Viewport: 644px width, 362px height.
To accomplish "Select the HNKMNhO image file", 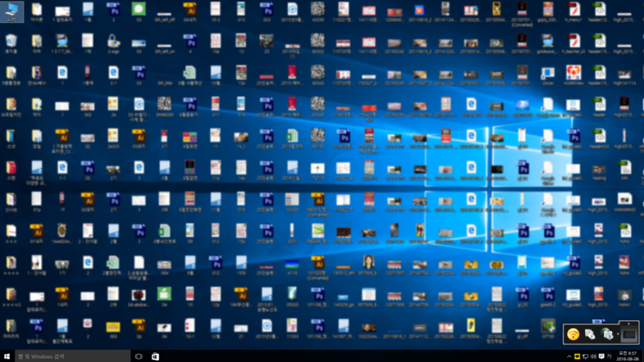I will (624, 202).
